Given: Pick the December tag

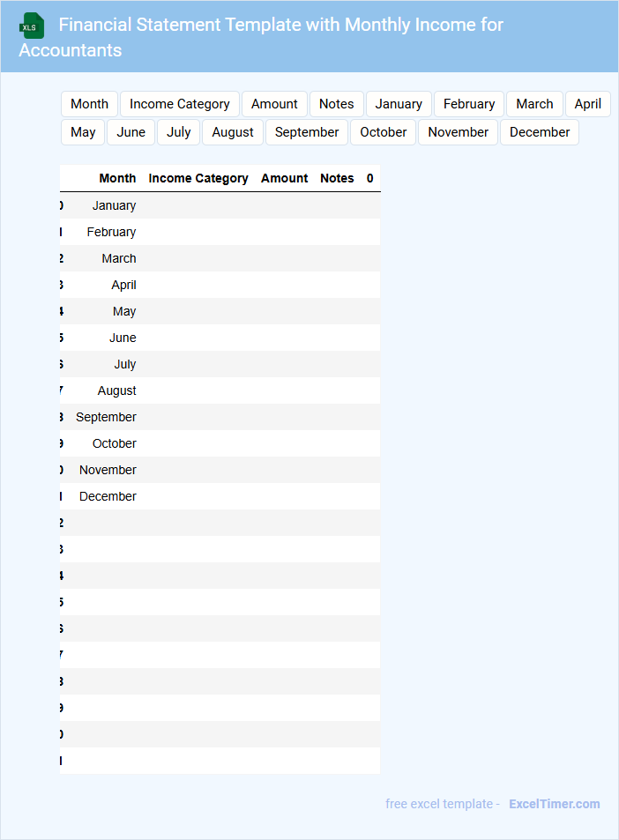Looking at the screenshot, I should [539, 132].
